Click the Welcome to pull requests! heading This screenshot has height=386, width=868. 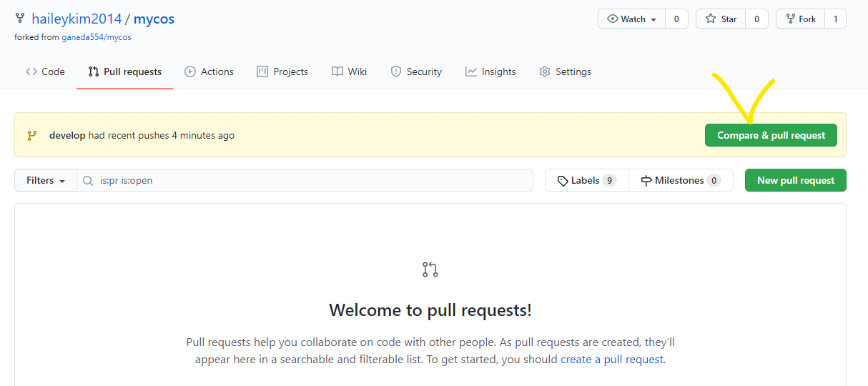[x=430, y=310]
